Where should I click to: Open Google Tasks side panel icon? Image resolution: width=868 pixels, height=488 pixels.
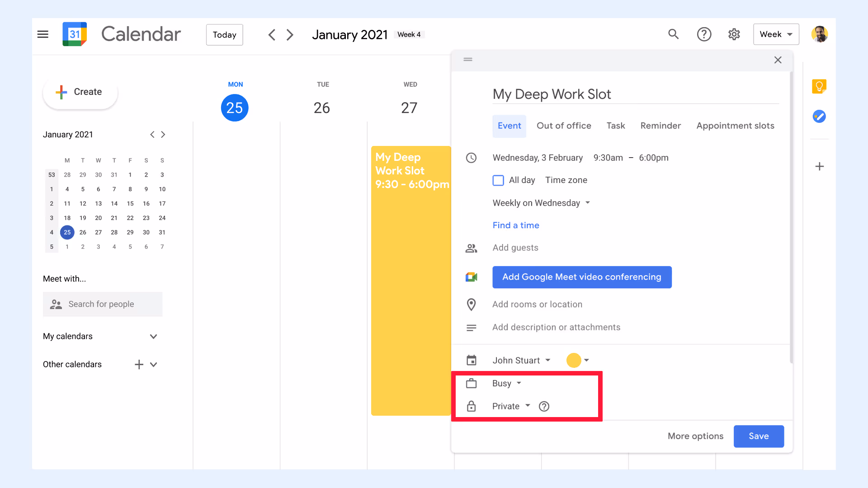point(819,117)
